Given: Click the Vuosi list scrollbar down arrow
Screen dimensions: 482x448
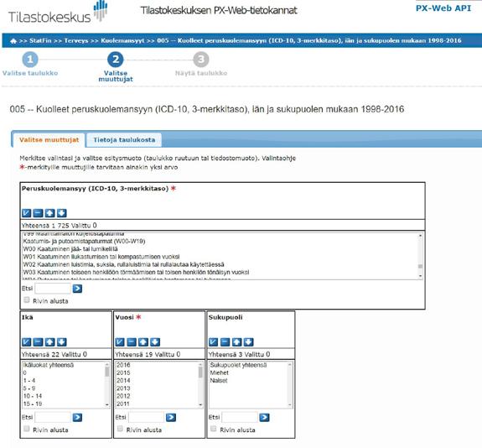Looking at the screenshot, I should click(200, 404).
